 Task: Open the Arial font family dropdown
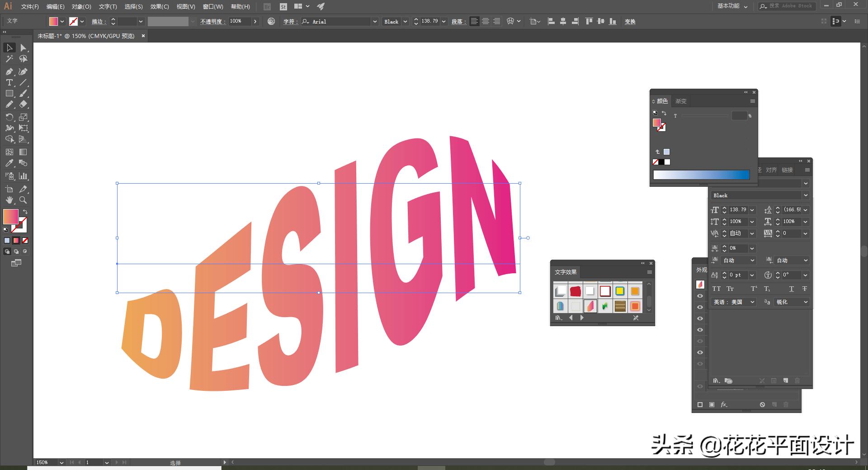pos(374,21)
